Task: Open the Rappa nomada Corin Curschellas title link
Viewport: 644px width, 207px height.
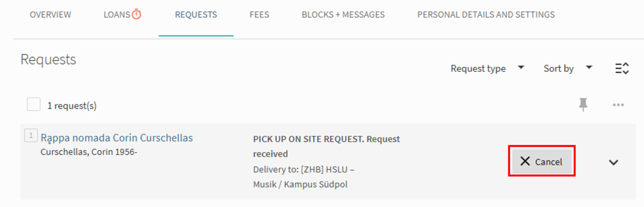Action: point(117,138)
